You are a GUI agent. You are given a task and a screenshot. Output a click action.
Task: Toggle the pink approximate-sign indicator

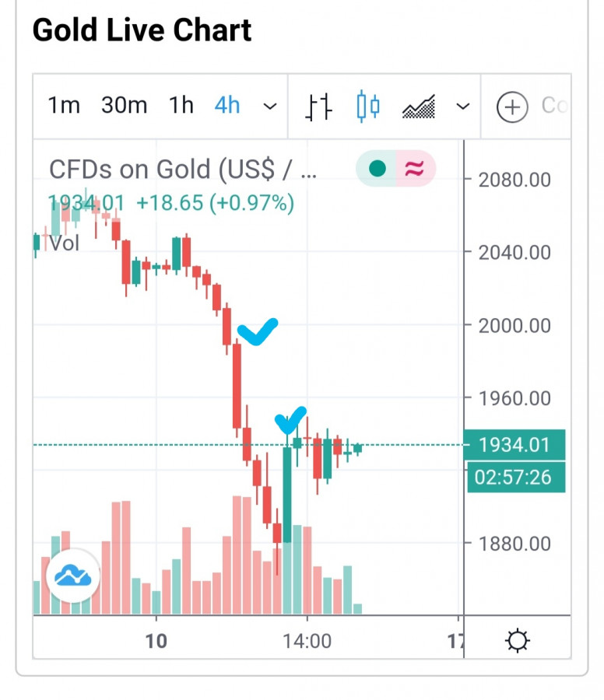tap(415, 169)
